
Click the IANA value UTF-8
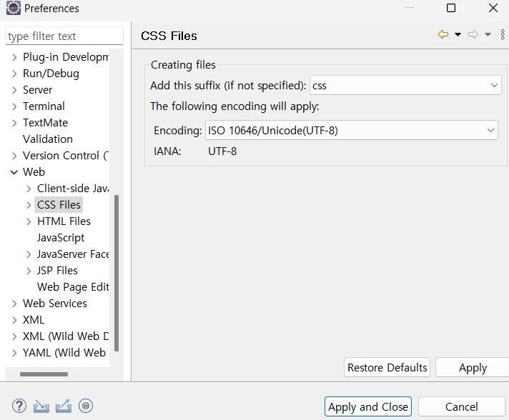click(222, 151)
